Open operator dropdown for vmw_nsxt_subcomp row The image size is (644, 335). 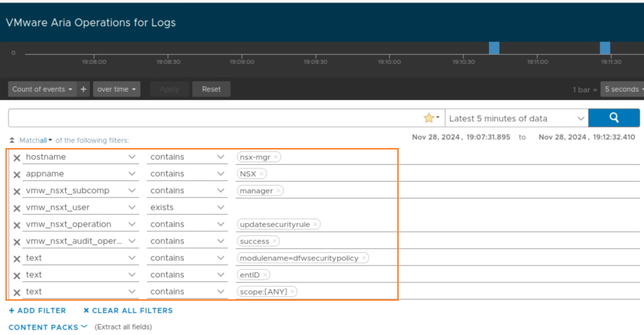[188, 191]
